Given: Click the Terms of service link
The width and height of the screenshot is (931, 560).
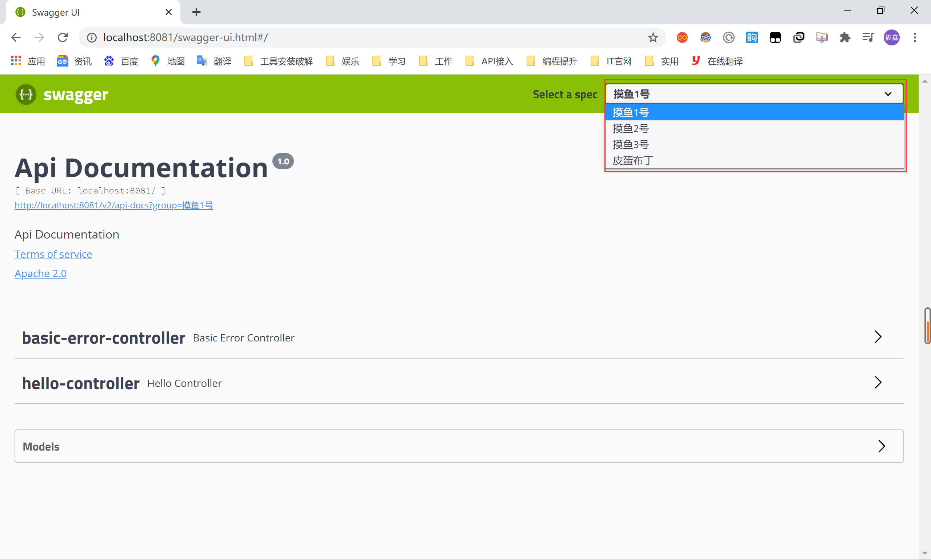Looking at the screenshot, I should coord(53,253).
